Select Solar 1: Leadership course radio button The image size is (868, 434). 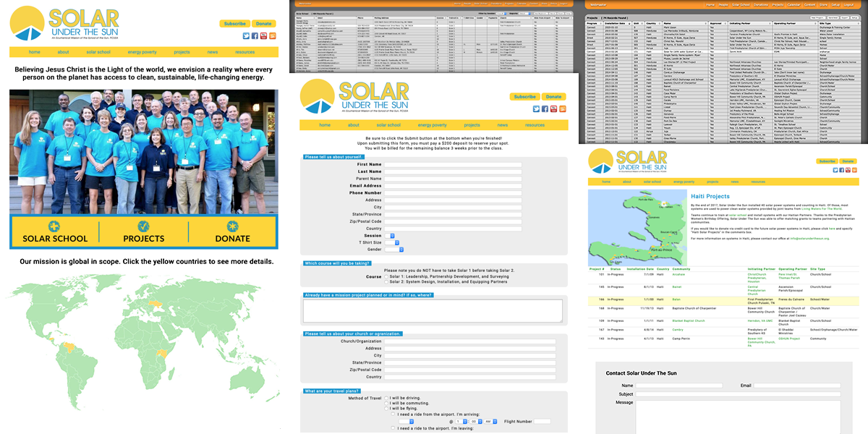point(386,276)
